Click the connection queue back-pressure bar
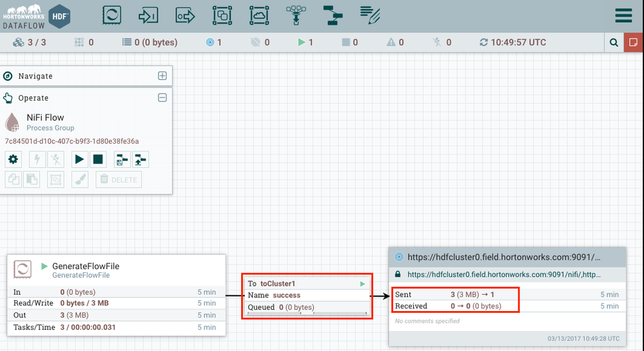Screen dimensions: 644x351 tap(307, 314)
